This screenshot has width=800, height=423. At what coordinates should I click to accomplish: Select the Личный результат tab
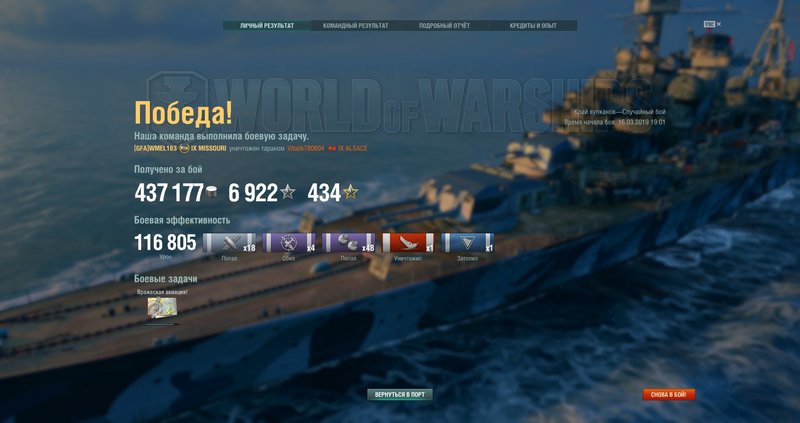click(267, 26)
